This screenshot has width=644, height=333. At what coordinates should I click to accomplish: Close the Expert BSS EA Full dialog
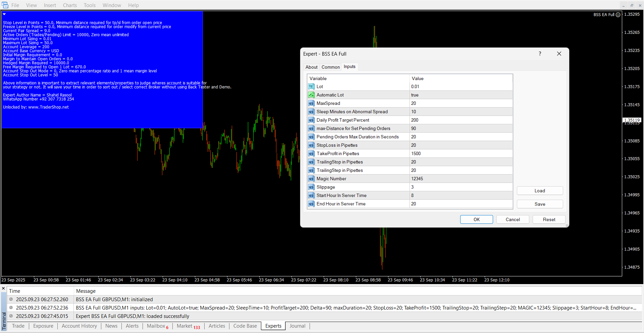click(559, 54)
